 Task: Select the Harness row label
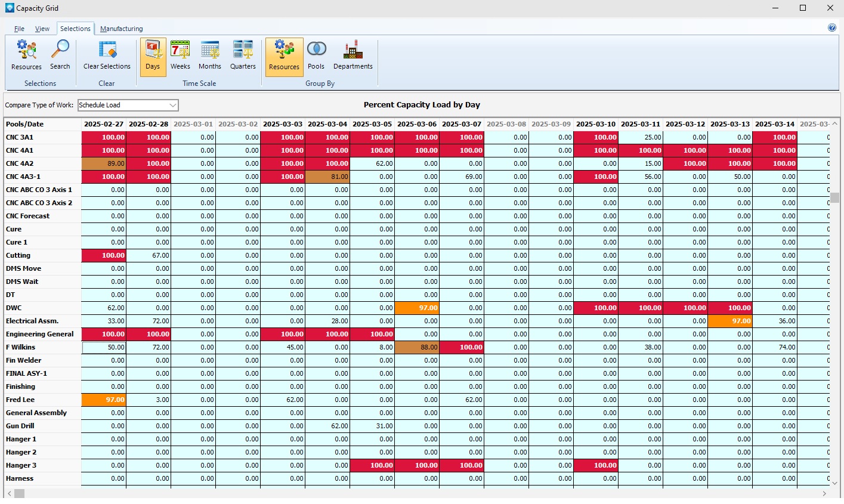point(43,478)
